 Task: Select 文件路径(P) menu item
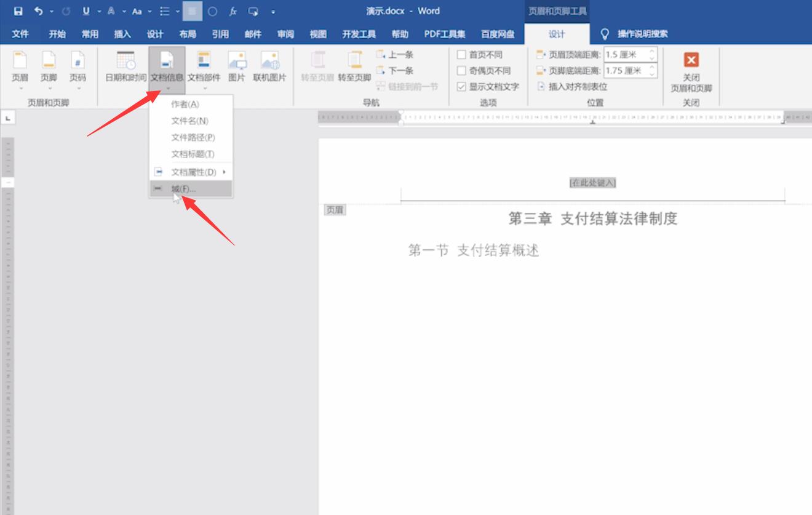(191, 138)
